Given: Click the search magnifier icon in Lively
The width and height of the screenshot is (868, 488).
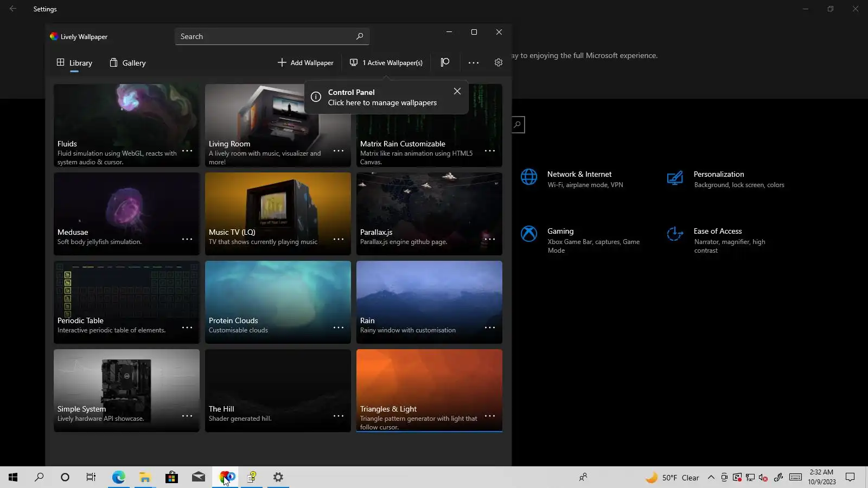Looking at the screenshot, I should pyautogui.click(x=359, y=36).
